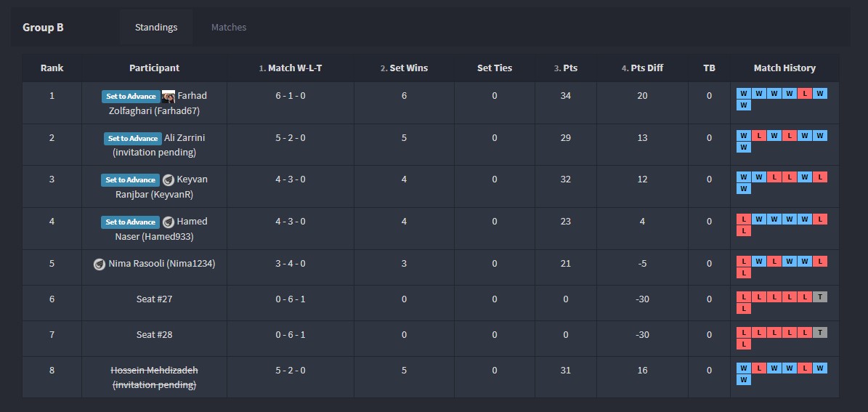Screen dimensions: 868x412
Task: Select the Standings tab
Action: 156,28
